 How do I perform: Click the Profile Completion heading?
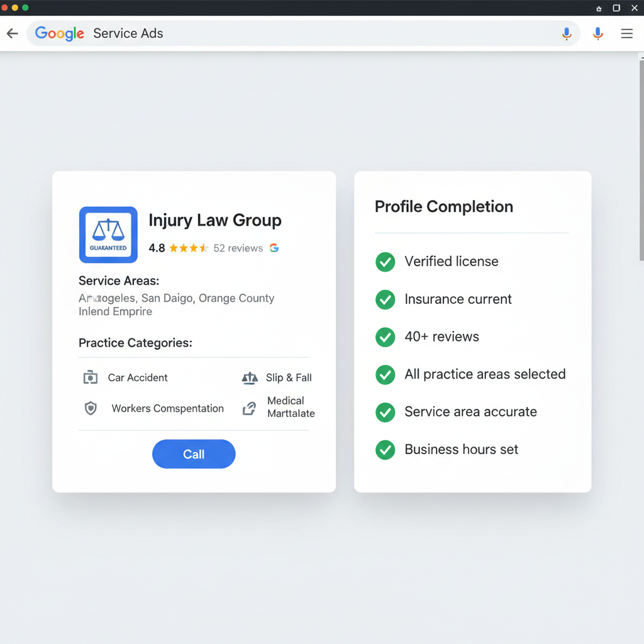[x=443, y=206]
